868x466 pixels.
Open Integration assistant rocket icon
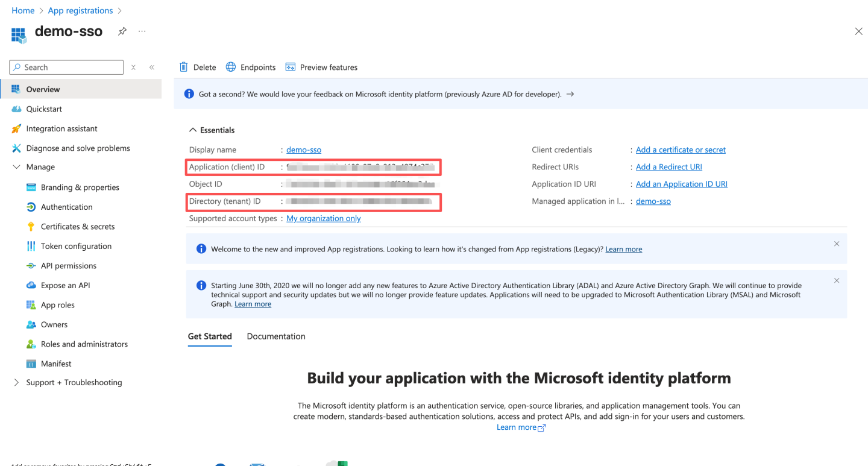(x=16, y=129)
